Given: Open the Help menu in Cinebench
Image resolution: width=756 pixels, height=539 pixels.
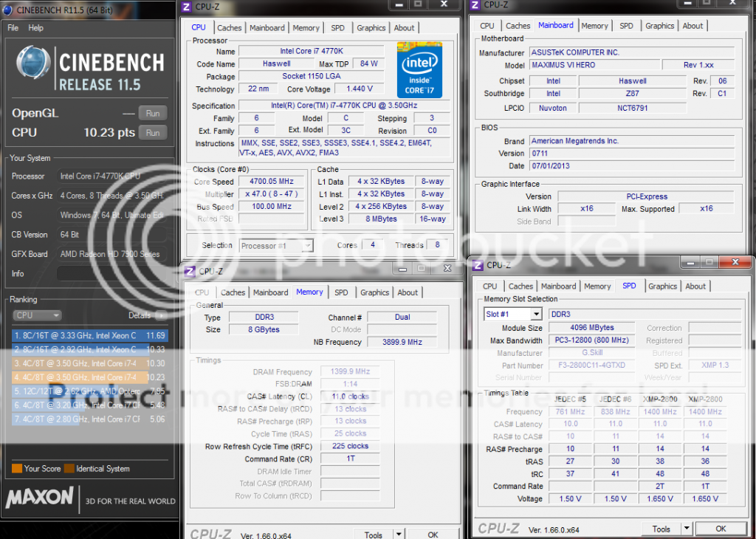Looking at the screenshot, I should 36,28.
